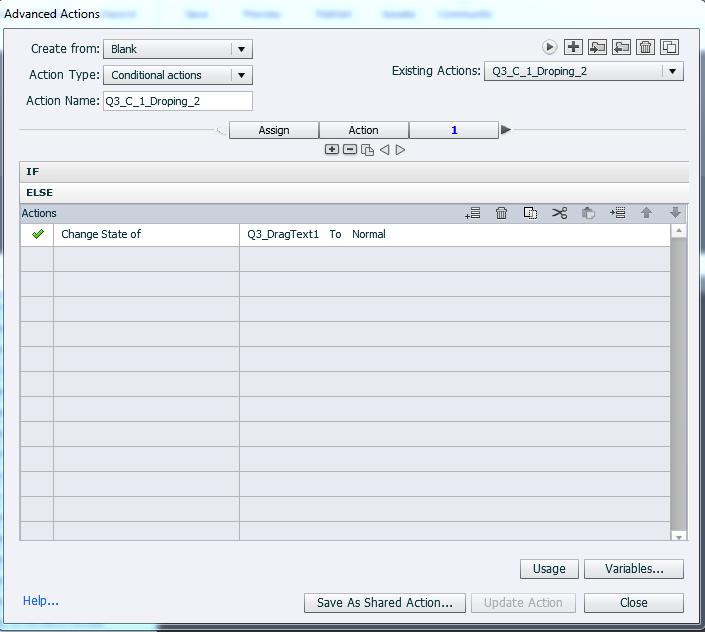The image size is (705, 632).
Task: Toggle the green checkmark on Change State row
Action: (38, 234)
